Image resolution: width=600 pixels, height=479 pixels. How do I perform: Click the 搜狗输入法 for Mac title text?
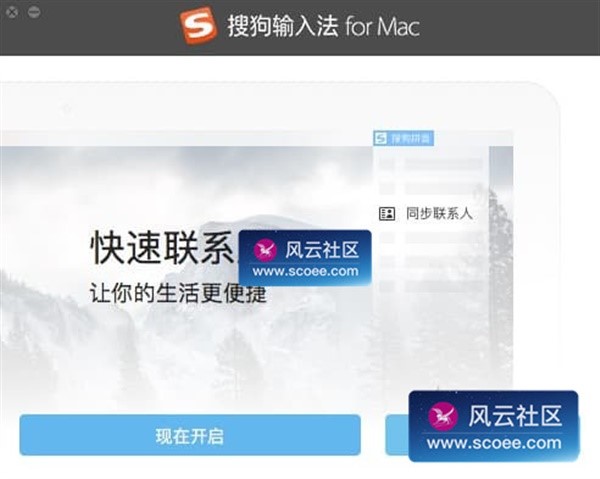(324, 26)
